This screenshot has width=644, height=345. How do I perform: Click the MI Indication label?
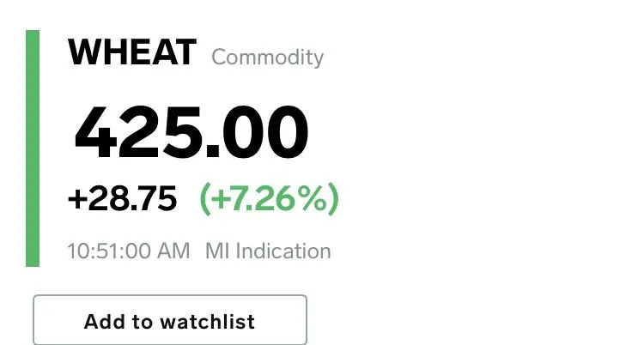click(x=267, y=251)
